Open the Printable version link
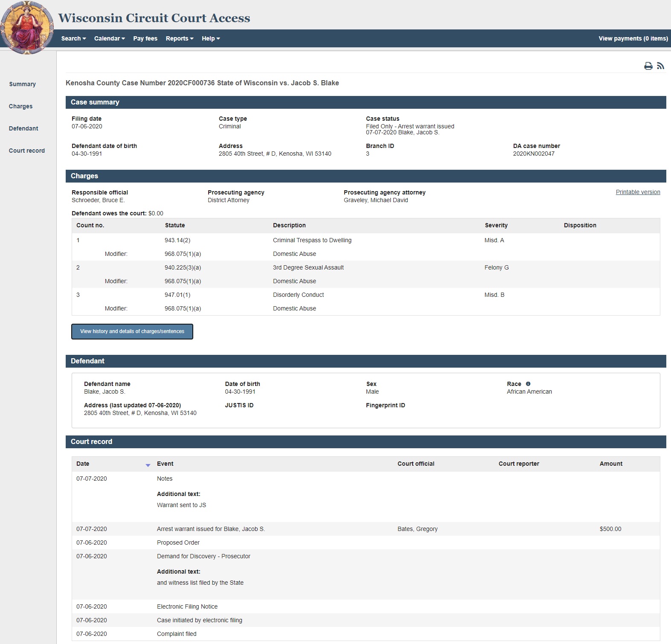Image resolution: width=671 pixels, height=644 pixels. (x=638, y=192)
